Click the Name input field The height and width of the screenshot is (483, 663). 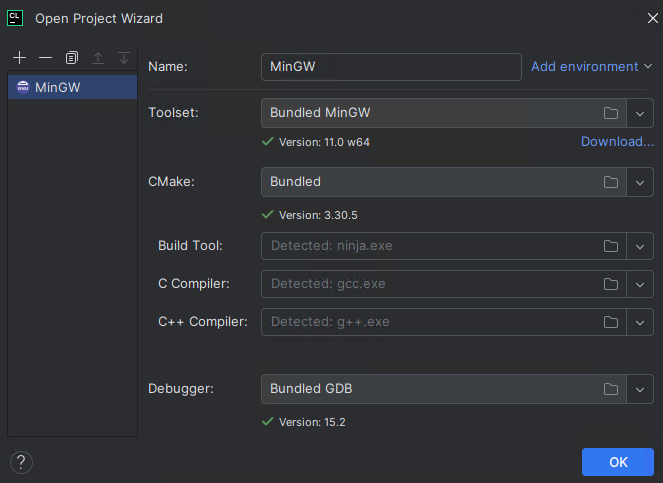[390, 67]
